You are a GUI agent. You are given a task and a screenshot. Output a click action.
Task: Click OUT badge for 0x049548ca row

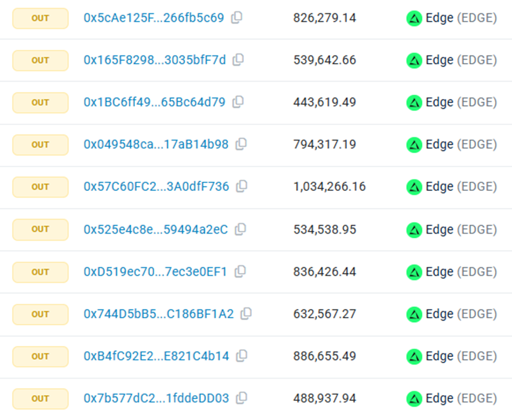41,145
